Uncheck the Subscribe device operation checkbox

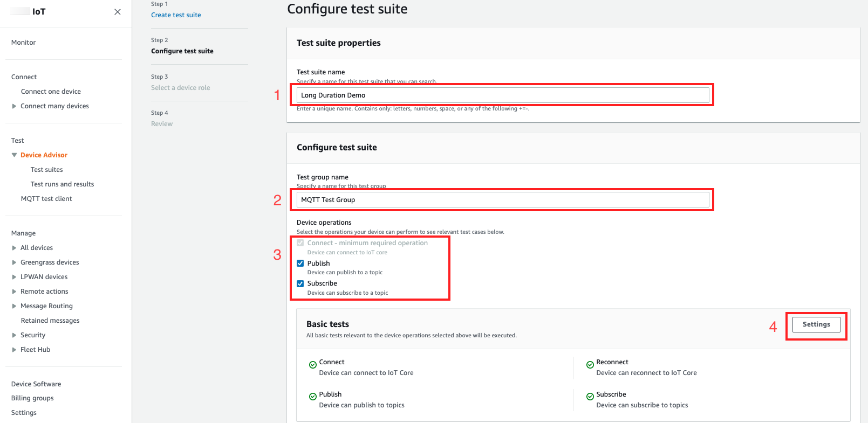tap(300, 283)
